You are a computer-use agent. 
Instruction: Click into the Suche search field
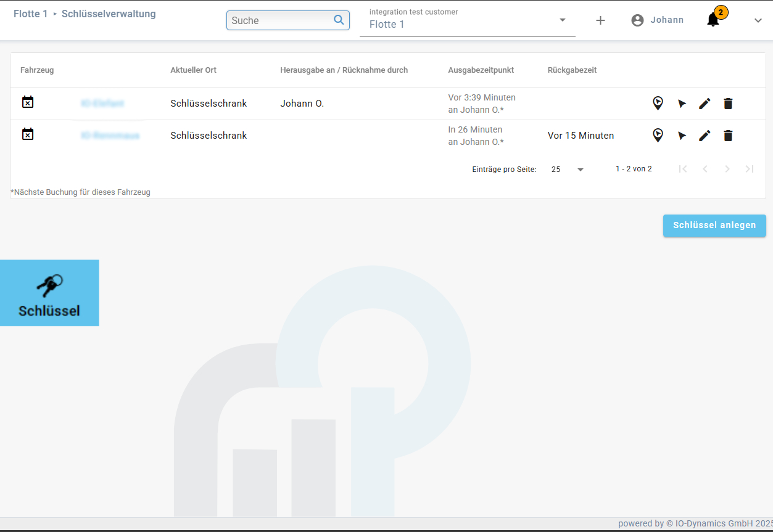tap(279, 20)
